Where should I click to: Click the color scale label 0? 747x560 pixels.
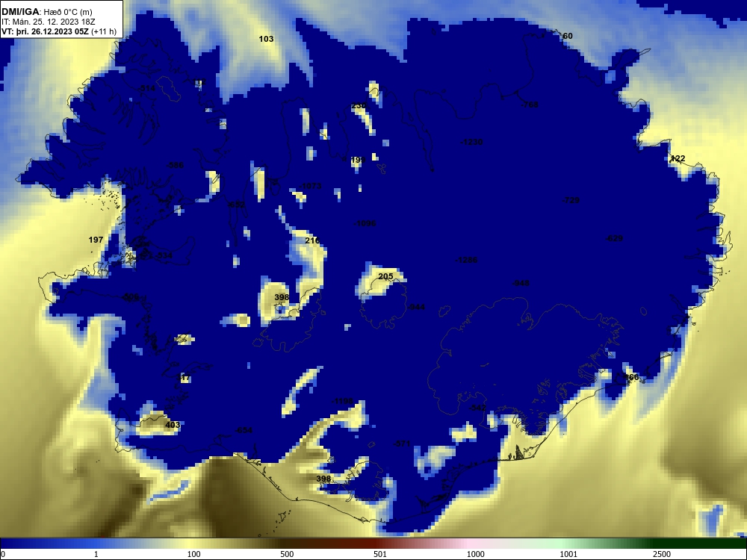(x=3, y=554)
